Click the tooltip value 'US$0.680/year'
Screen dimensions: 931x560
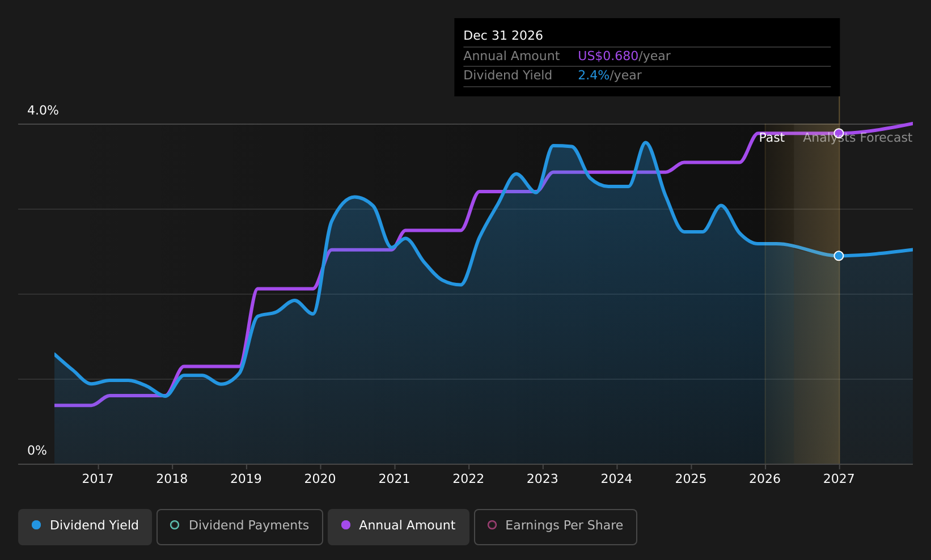click(624, 56)
